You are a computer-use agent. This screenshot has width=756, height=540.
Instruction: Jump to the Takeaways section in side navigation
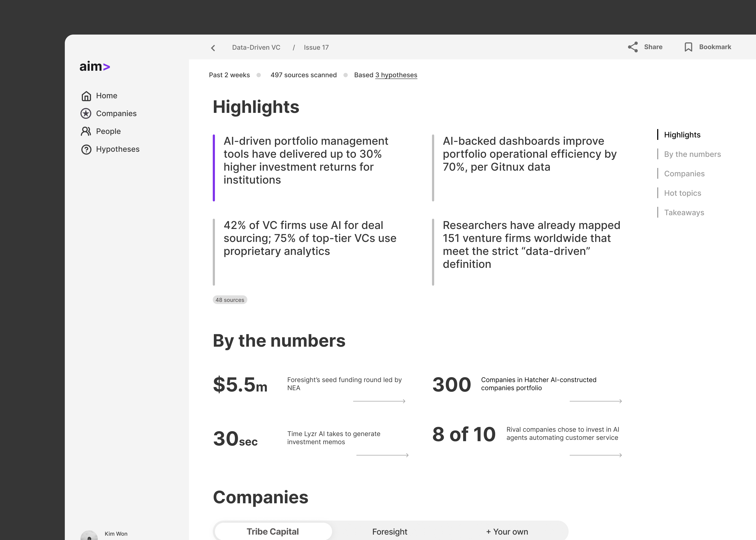click(x=684, y=212)
